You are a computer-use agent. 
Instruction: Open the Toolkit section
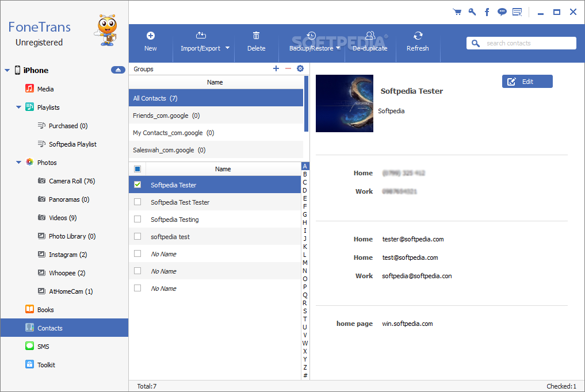(46, 365)
